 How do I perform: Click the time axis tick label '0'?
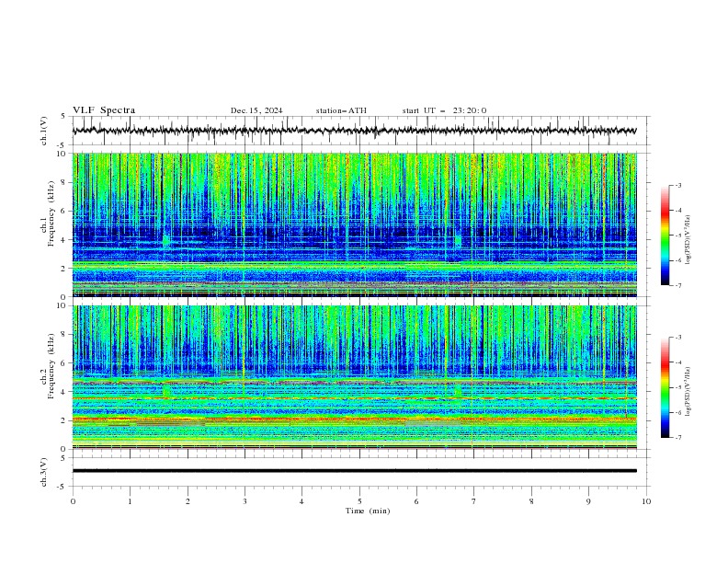click(73, 501)
